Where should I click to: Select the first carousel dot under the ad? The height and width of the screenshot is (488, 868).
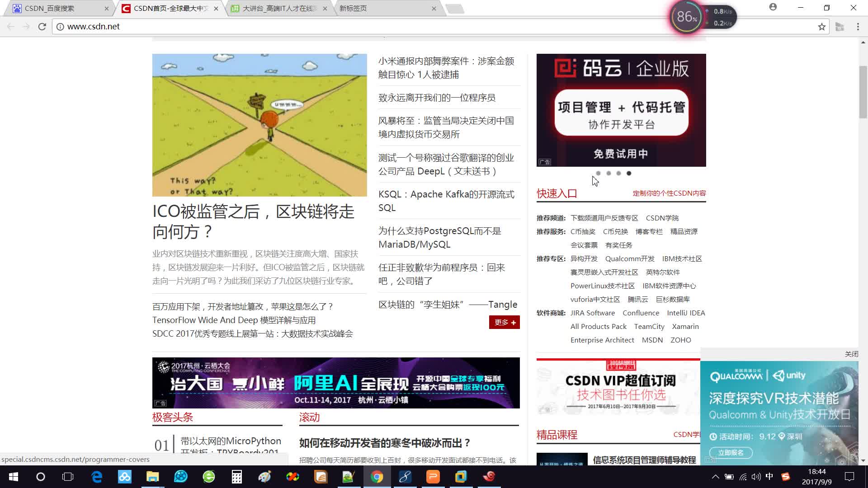coord(598,173)
